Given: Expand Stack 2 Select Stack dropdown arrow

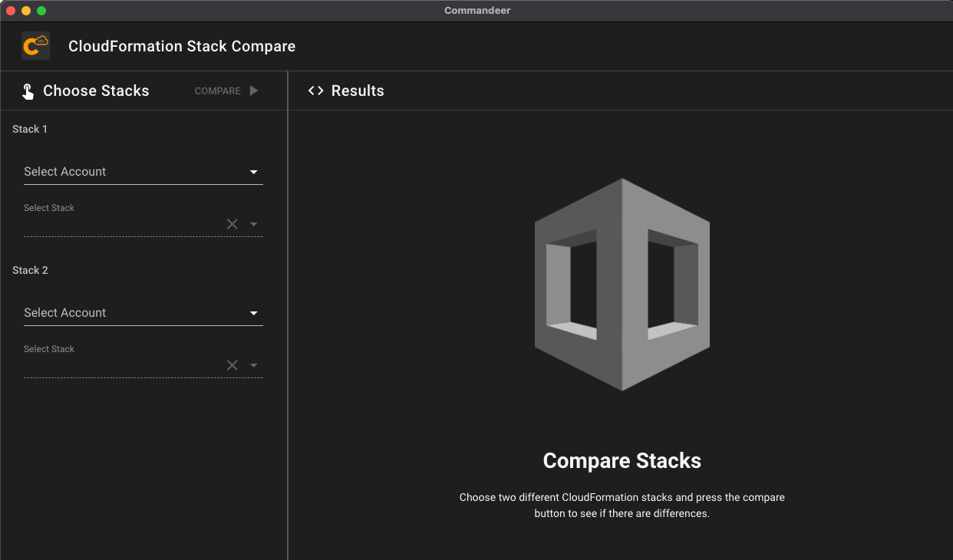Looking at the screenshot, I should pos(254,365).
